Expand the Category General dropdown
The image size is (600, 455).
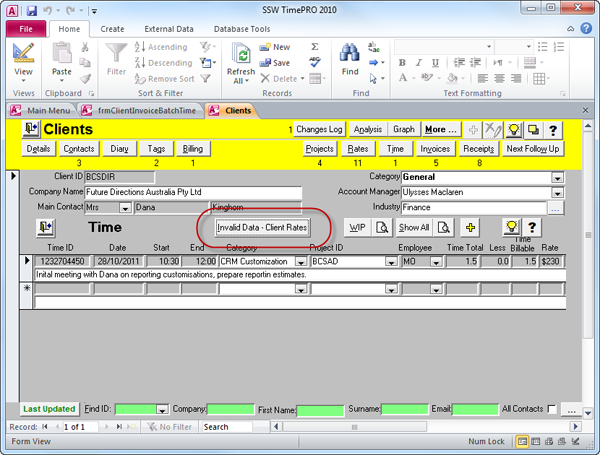coord(556,178)
